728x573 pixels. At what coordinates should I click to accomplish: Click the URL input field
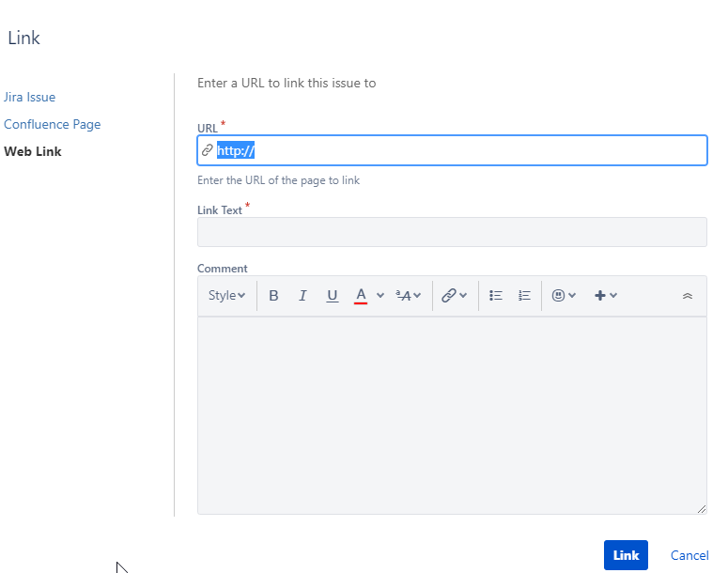click(x=452, y=150)
